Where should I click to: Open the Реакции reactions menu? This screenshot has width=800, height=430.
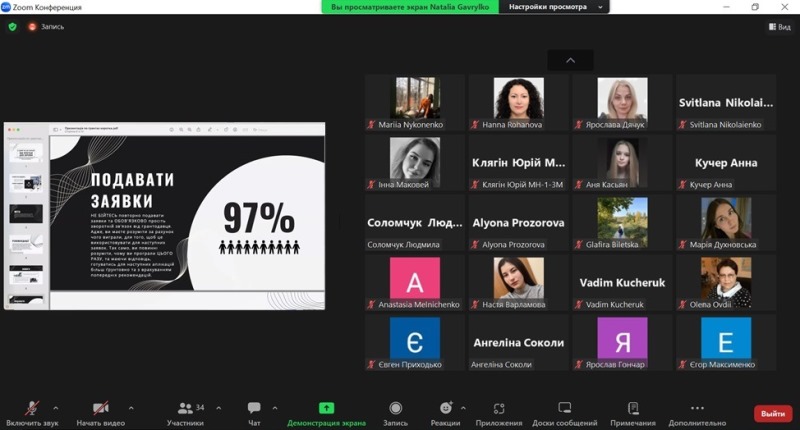pos(445,413)
